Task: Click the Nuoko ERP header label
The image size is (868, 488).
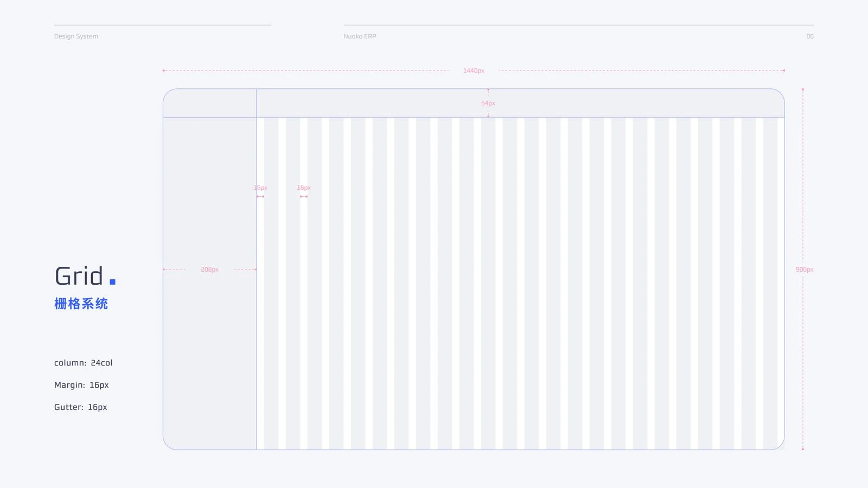Action: click(360, 36)
